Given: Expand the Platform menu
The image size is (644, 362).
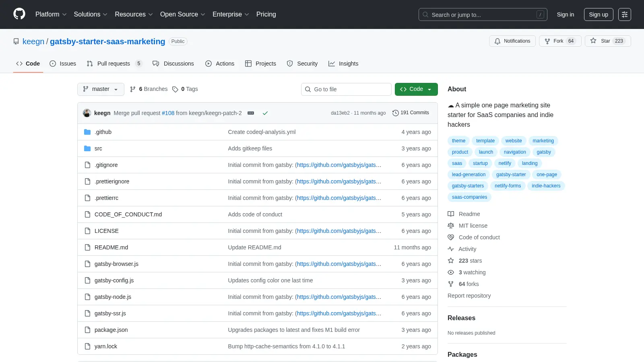Looking at the screenshot, I should (51, 14).
